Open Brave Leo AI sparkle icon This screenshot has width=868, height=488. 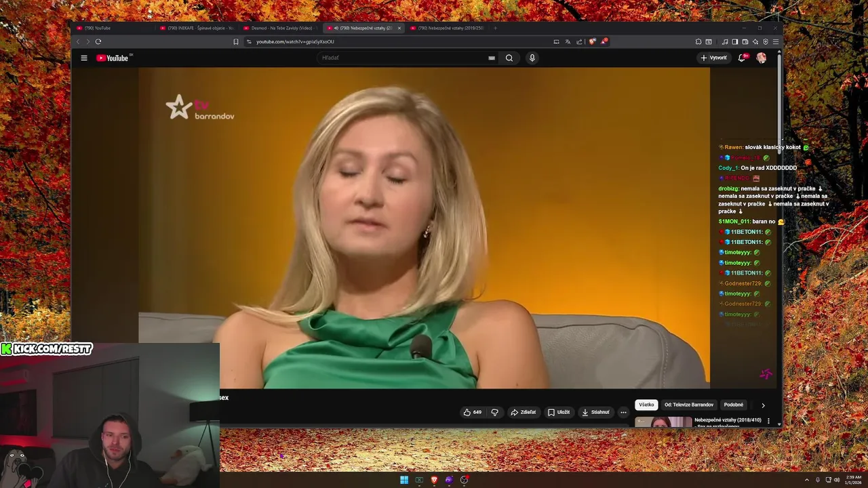click(755, 41)
